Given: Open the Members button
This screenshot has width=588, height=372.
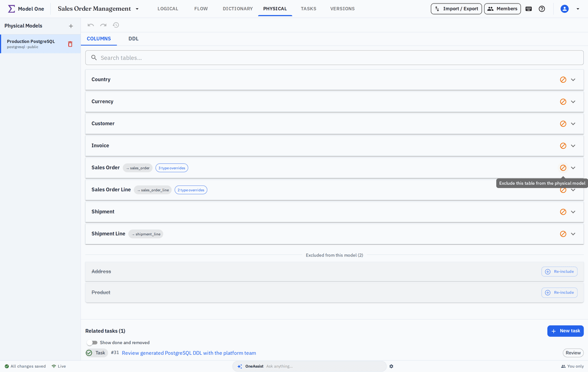Looking at the screenshot, I should [x=502, y=9].
